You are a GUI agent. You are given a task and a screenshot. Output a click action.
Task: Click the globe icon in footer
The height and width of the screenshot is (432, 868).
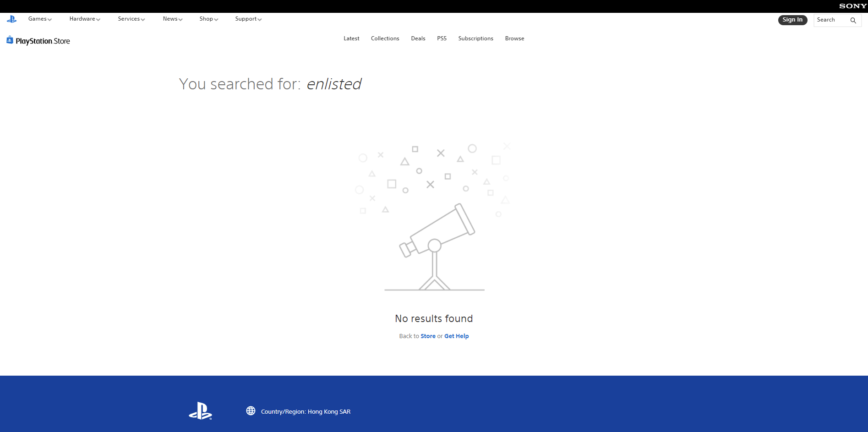(251, 411)
